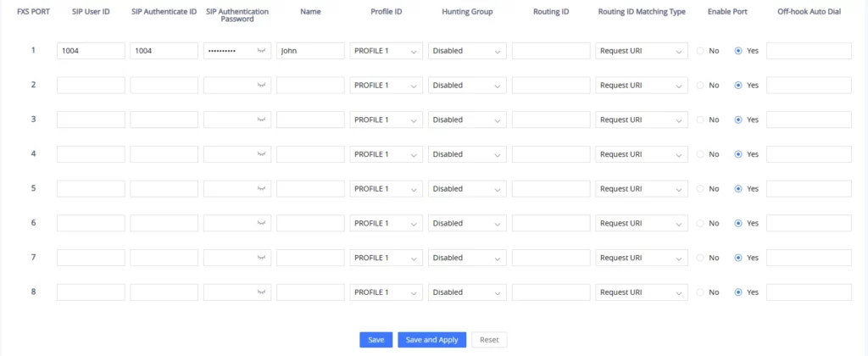
Task: Select Enable Port No for port 2
Action: pyautogui.click(x=700, y=86)
